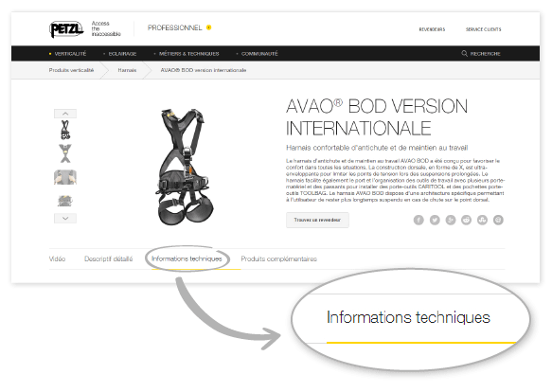
Task: Click the Petzl logo
Action: tap(66, 29)
